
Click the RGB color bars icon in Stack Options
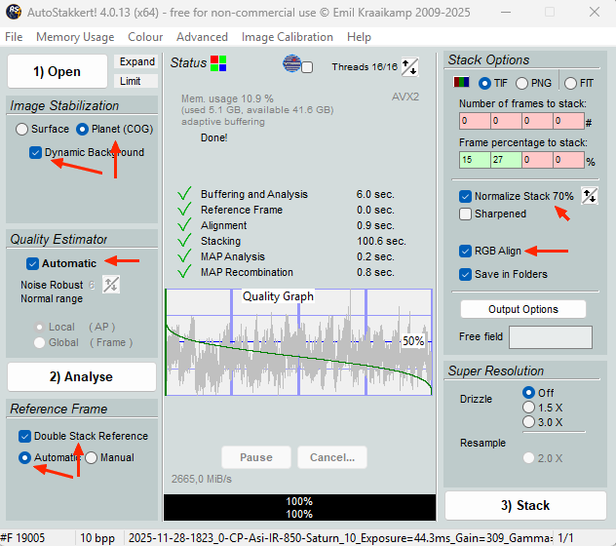pyautogui.click(x=461, y=83)
